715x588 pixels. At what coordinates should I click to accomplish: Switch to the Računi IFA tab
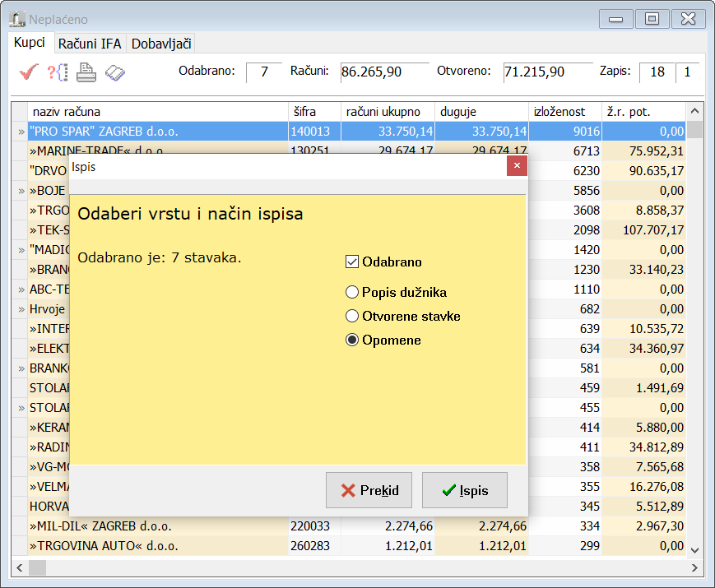[91, 44]
